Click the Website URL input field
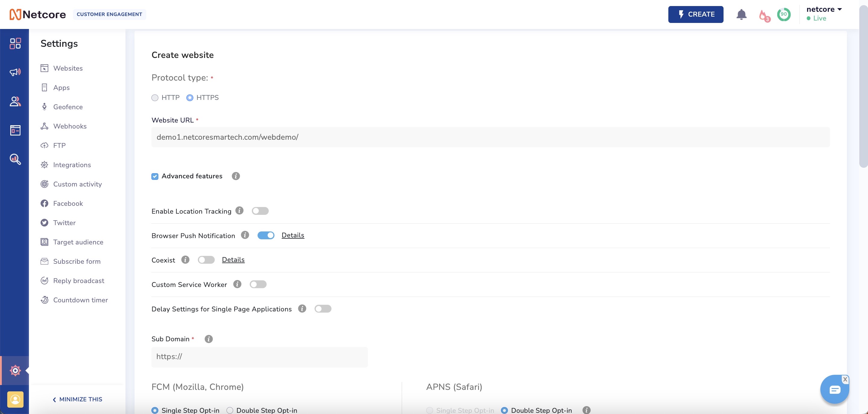 [490, 137]
